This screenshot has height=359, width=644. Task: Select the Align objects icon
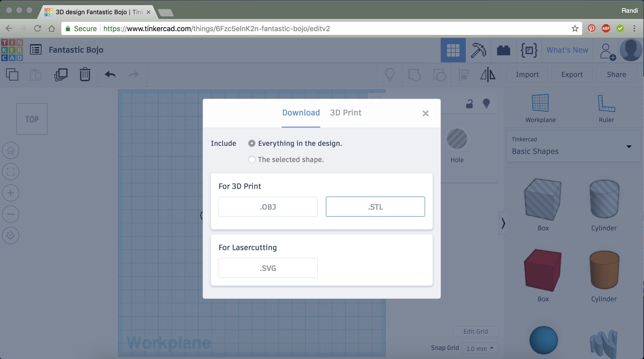coord(464,74)
